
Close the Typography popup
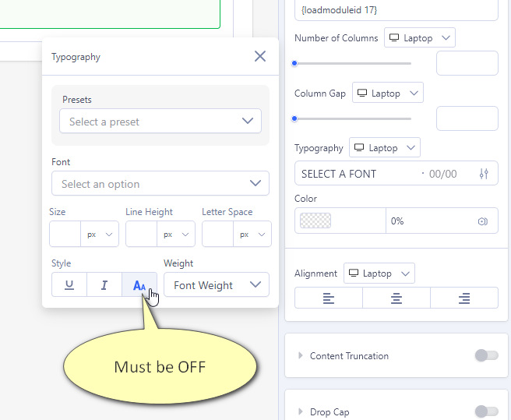(260, 56)
